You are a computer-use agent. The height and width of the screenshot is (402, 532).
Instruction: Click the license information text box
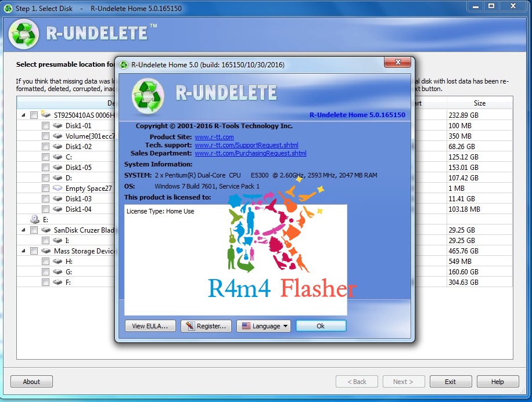[235, 260]
